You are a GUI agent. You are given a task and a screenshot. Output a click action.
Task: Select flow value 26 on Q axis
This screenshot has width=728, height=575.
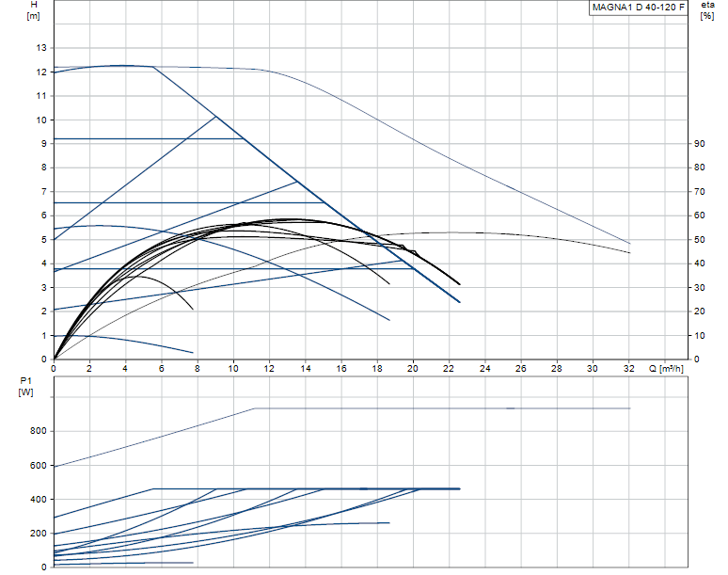tap(520, 368)
